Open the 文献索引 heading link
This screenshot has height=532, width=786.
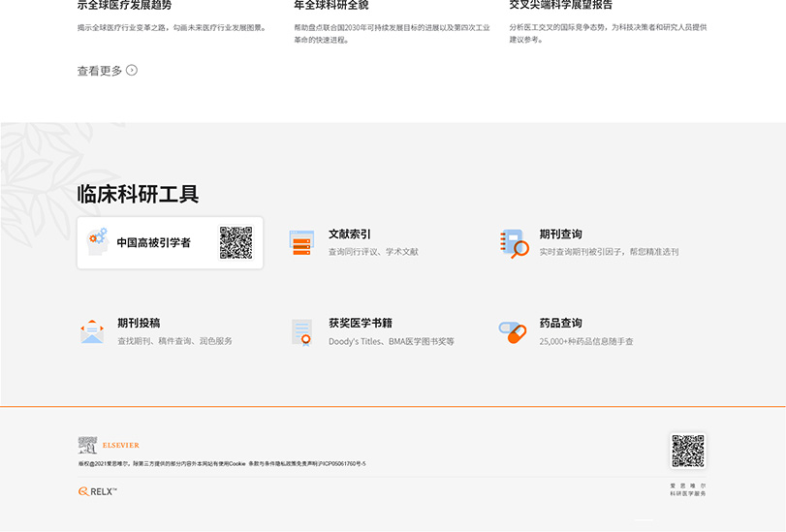[x=349, y=234]
